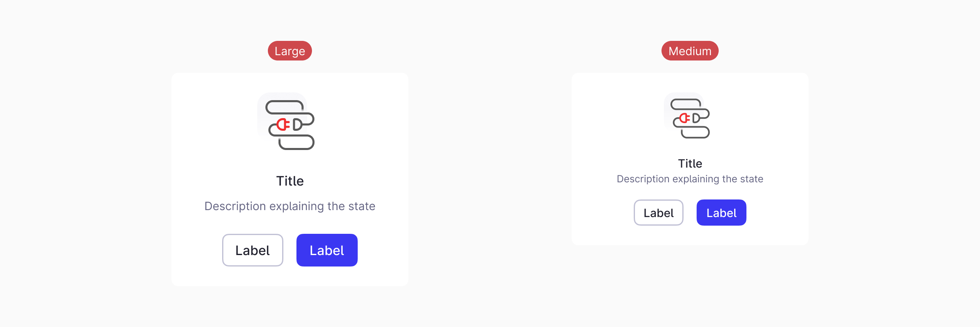Select the red plug connector symbol on the left card
This screenshot has height=327, width=980.
[x=284, y=125]
